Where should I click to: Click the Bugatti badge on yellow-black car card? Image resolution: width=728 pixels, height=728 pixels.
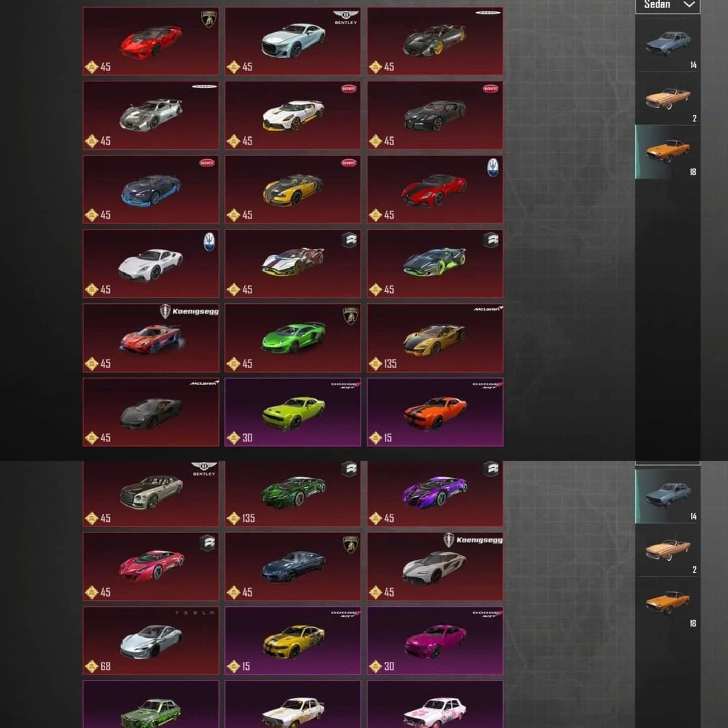click(x=349, y=163)
